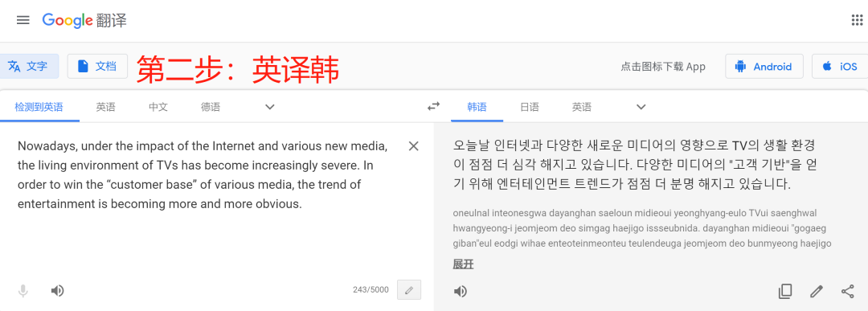The image size is (868, 311).
Task: Select 日语 as target language
Action: pos(529,107)
